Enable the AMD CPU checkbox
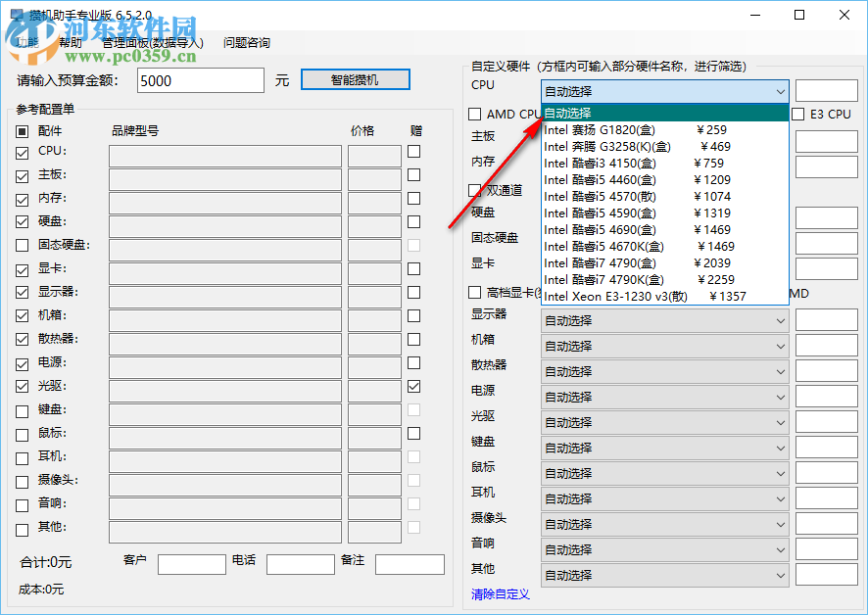This screenshot has width=868, height=615. [x=476, y=114]
